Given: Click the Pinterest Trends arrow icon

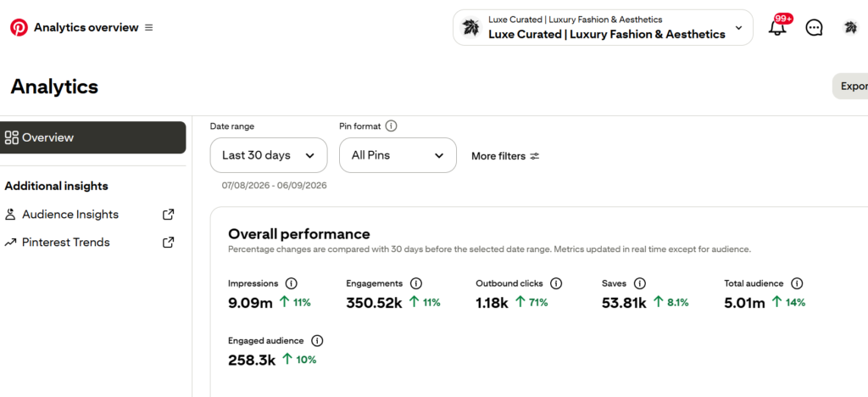Looking at the screenshot, I should pyautogui.click(x=10, y=243).
